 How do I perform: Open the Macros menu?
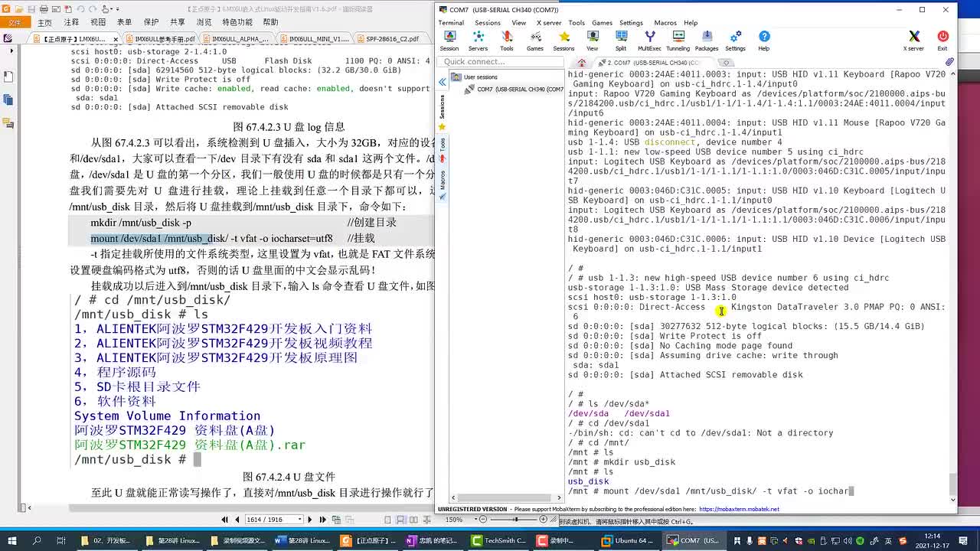click(665, 23)
